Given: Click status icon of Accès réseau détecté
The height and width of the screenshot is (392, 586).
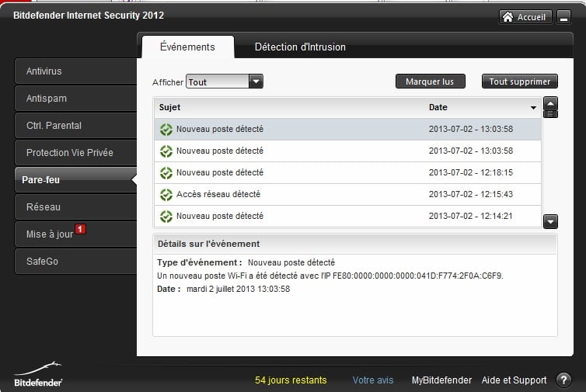Looking at the screenshot, I should (x=166, y=195).
